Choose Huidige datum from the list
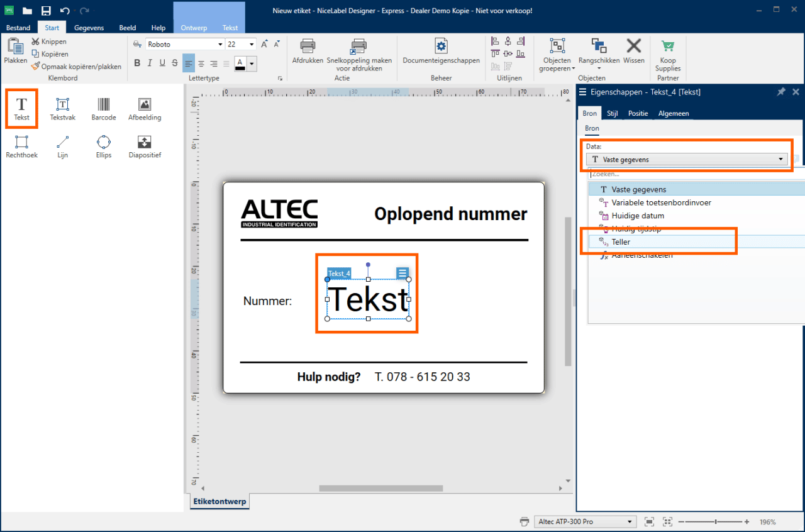This screenshot has height=532, width=805. 696,216
